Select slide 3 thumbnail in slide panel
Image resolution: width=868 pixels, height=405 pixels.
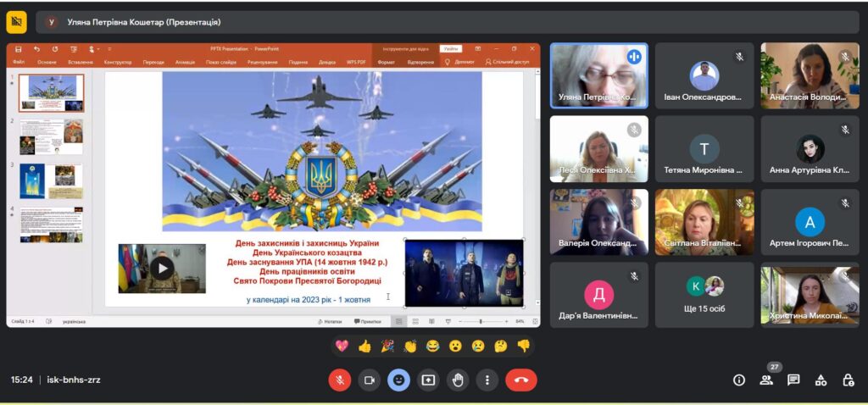tap(51, 180)
